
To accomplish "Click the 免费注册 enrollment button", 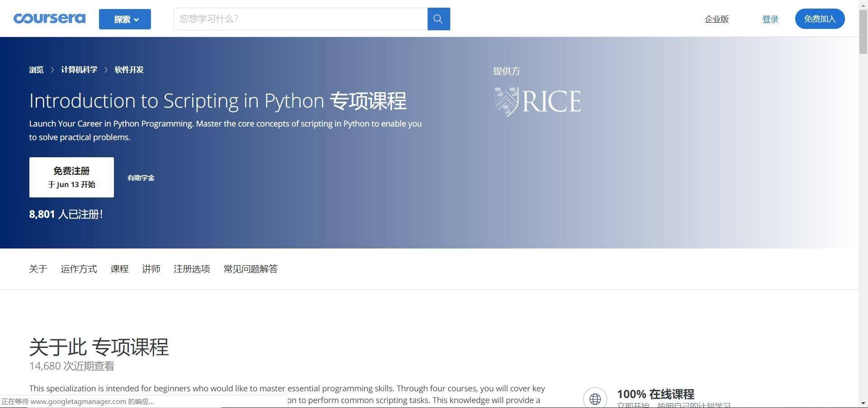I will point(71,177).
